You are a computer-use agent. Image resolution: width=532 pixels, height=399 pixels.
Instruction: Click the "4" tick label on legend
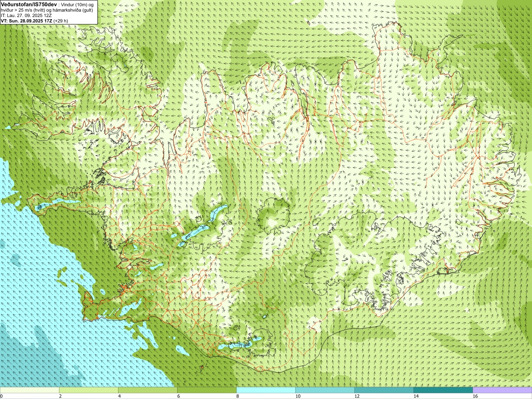tap(119, 396)
